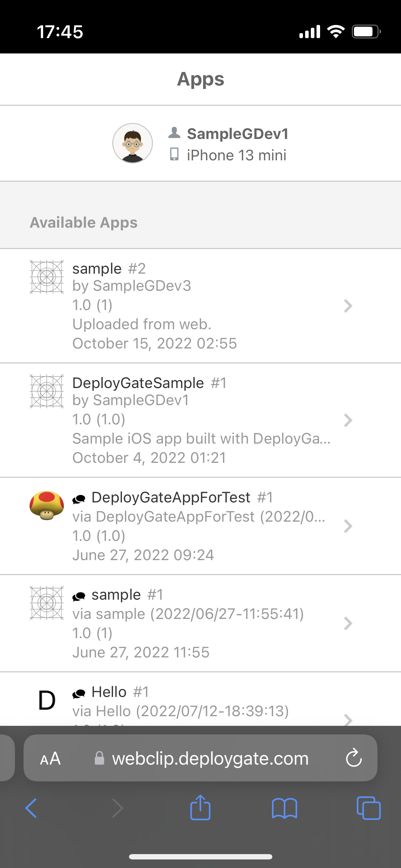Tap the sample #1 title

click(127, 595)
